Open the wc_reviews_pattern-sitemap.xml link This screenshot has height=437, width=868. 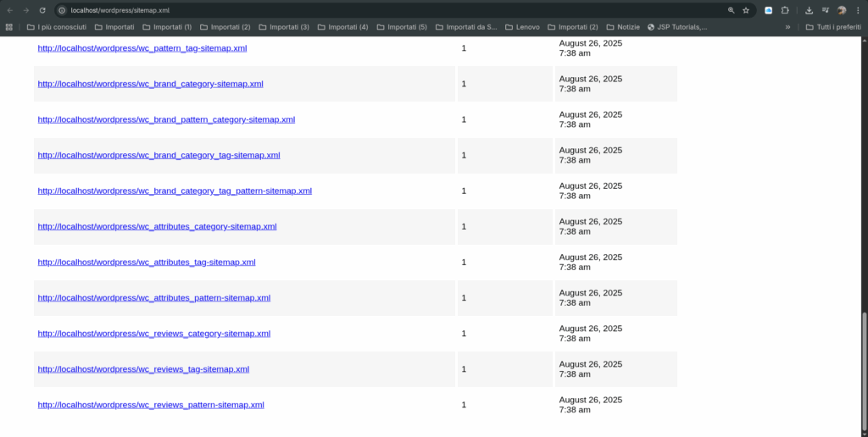point(151,405)
